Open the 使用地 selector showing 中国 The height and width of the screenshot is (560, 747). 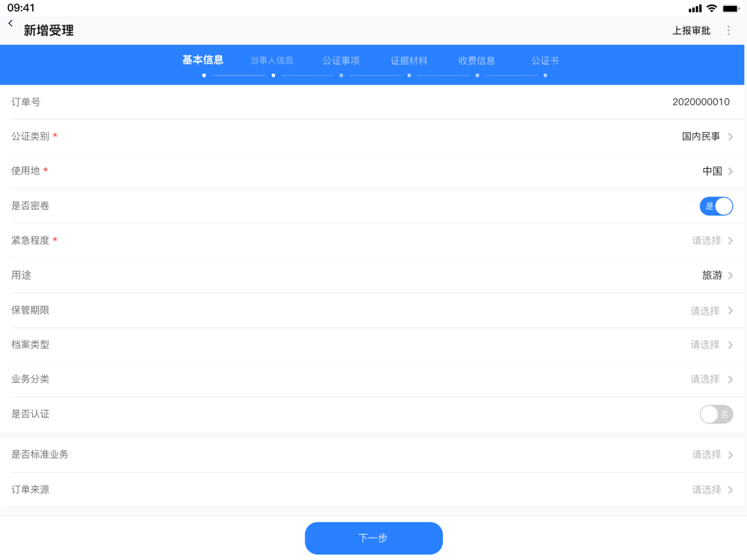point(372,172)
